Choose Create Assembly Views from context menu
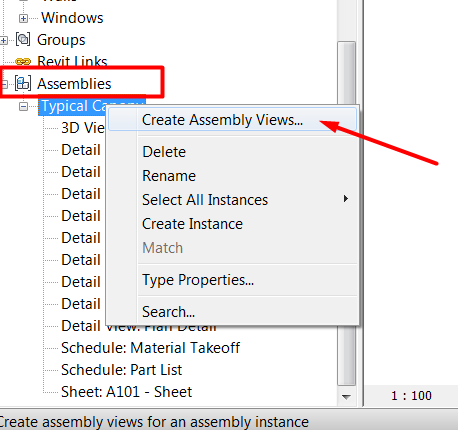The width and height of the screenshot is (458, 430). pos(222,120)
